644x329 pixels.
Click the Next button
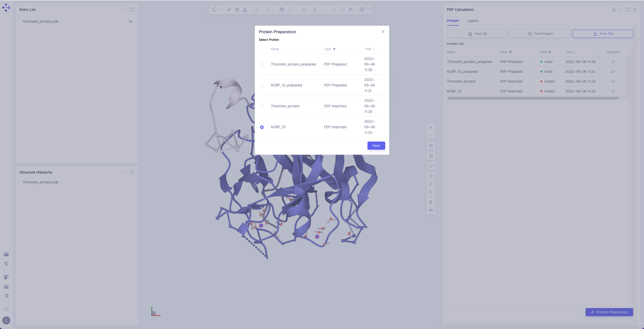376,146
